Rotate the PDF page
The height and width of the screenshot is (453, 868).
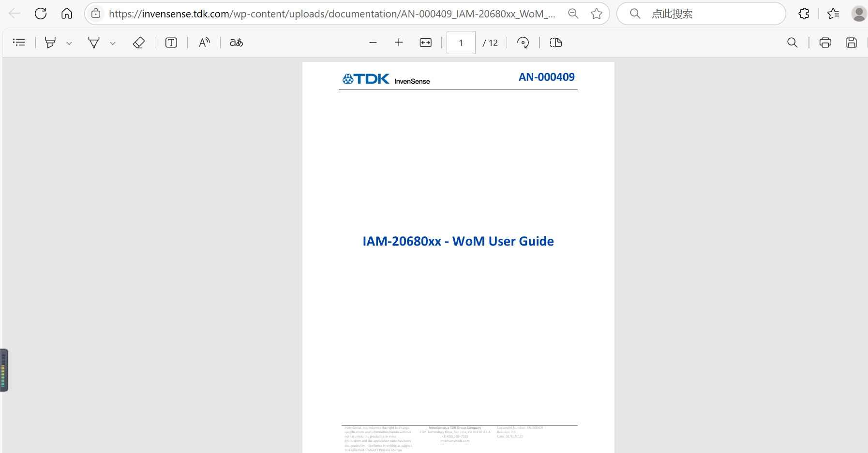point(523,43)
